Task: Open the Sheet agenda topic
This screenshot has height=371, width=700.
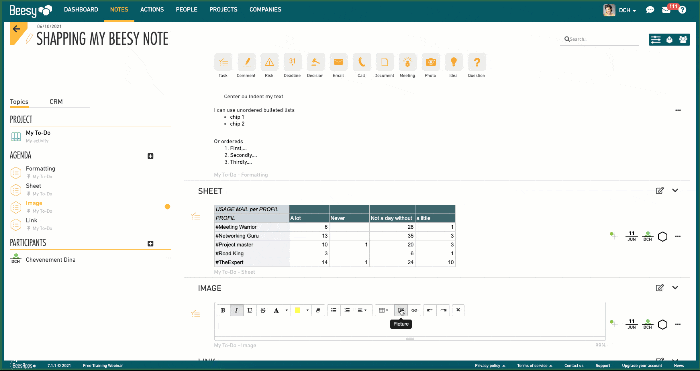Action: pos(33,186)
